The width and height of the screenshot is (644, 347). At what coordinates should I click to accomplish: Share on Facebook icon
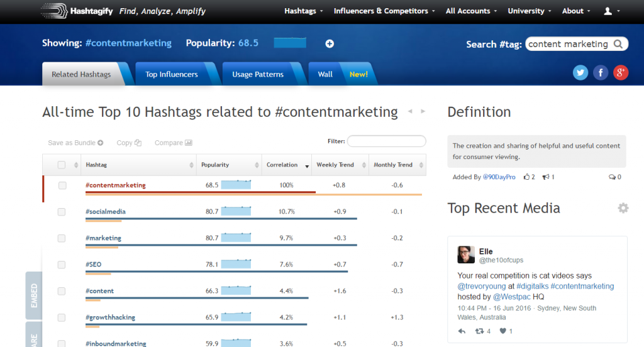click(601, 73)
